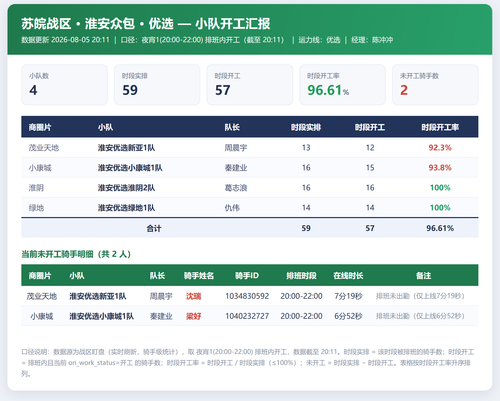Select team name 淮安优选小康城1队 in summary table
Viewport: 500px width, 401px height.
coord(130,168)
